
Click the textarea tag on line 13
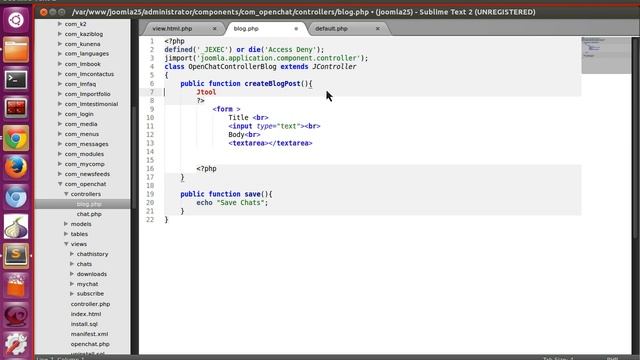click(x=270, y=143)
